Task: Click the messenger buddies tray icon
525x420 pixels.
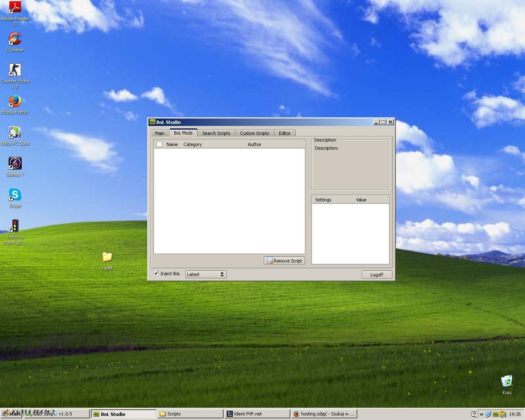Action: pyautogui.click(x=503, y=414)
